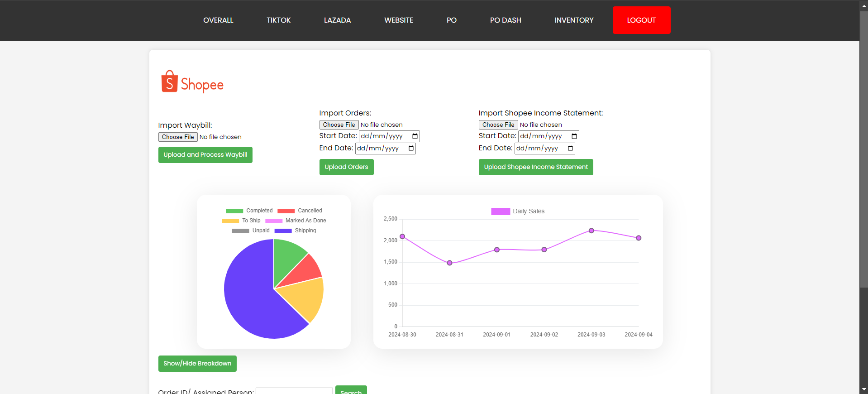The height and width of the screenshot is (394, 868).
Task: Choose File for Import Waybill
Action: click(178, 137)
